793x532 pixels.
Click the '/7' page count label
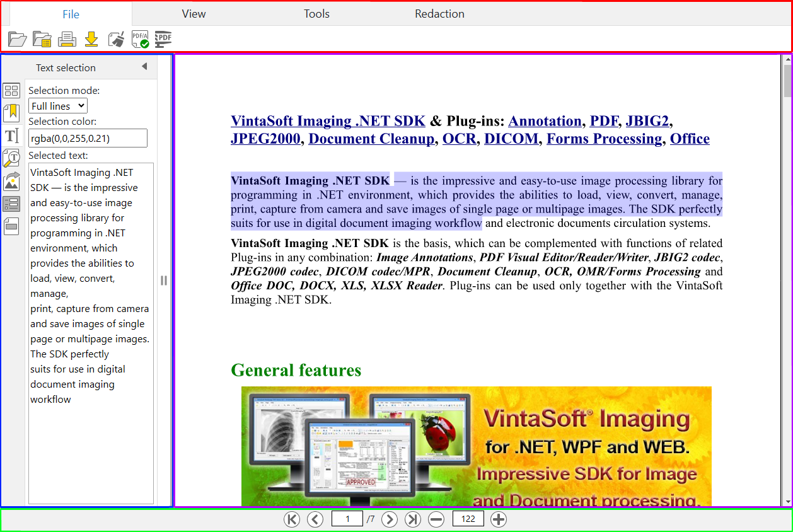coord(371,519)
